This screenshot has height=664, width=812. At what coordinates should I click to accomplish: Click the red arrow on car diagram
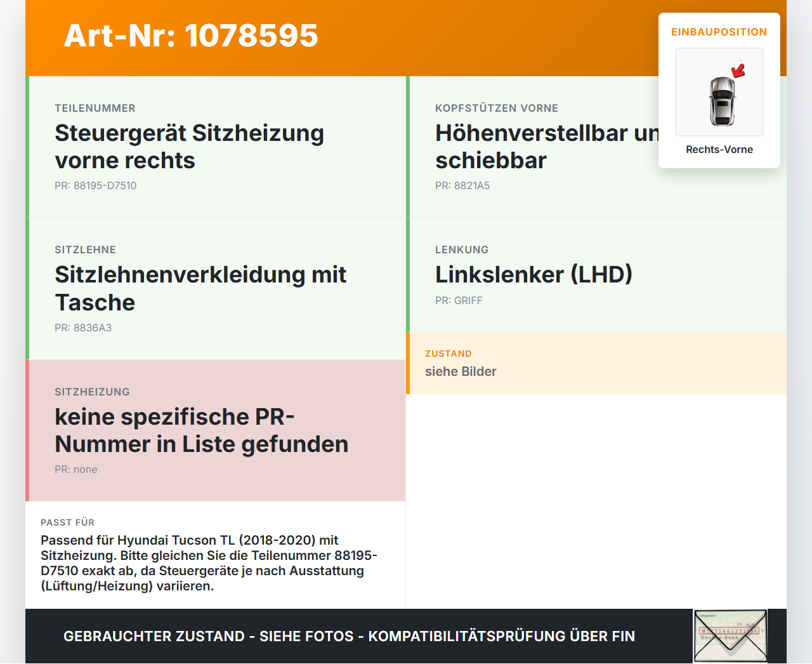(x=738, y=70)
